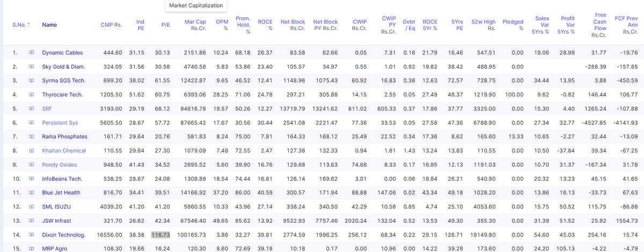
Task: Sort by the ROCE % column header
Action: [265, 25]
